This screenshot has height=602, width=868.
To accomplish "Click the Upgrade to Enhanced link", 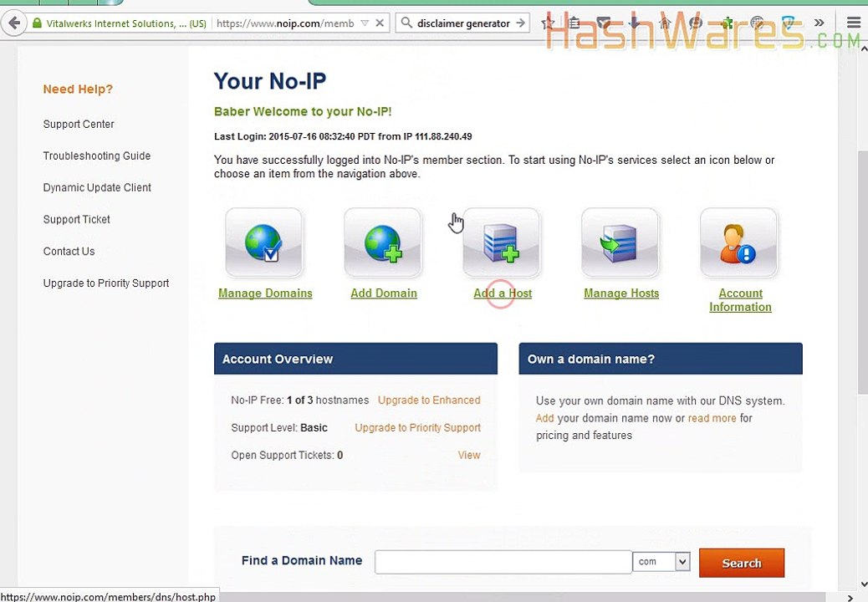I will pyautogui.click(x=429, y=400).
